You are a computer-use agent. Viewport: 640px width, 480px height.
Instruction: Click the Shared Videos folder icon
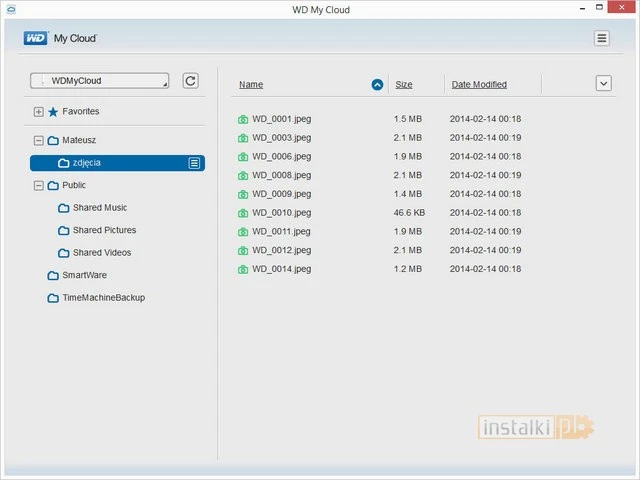point(64,253)
